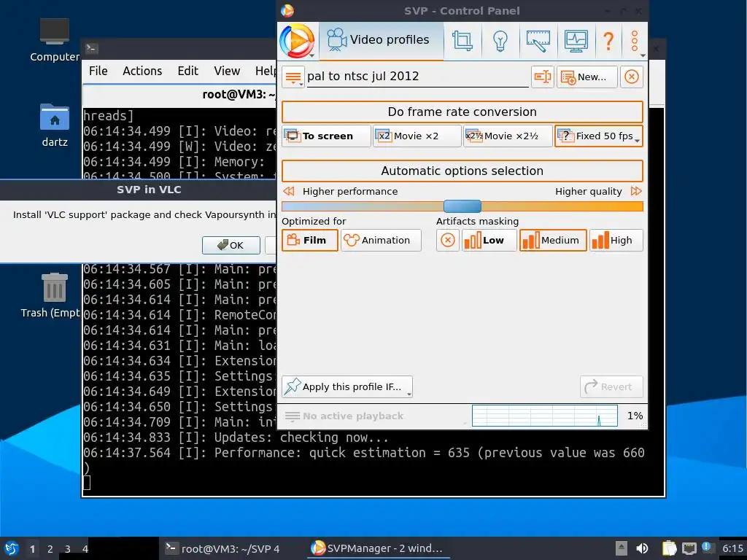Image resolution: width=747 pixels, height=560 pixels.
Task: Open the dartz home folder icon
Action: click(x=54, y=125)
